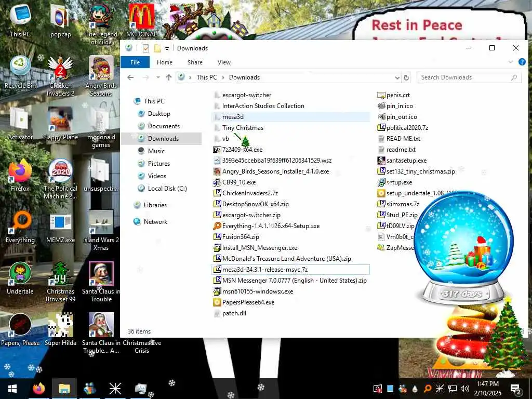Click the properties quick access toolbar icon

146,48
